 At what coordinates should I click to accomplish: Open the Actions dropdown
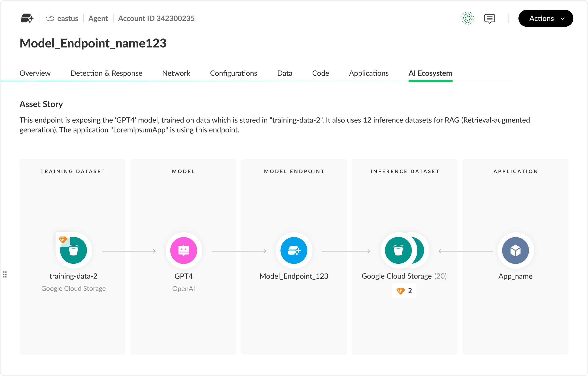tap(546, 18)
